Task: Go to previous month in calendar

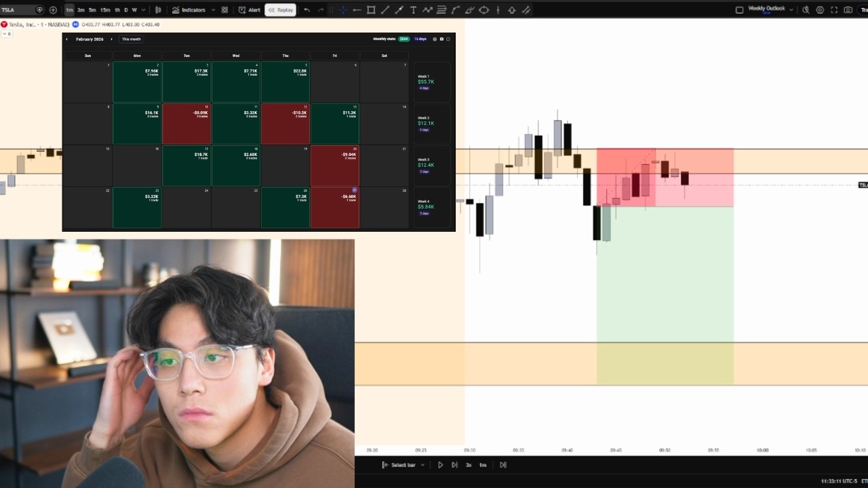Action: click(66, 39)
